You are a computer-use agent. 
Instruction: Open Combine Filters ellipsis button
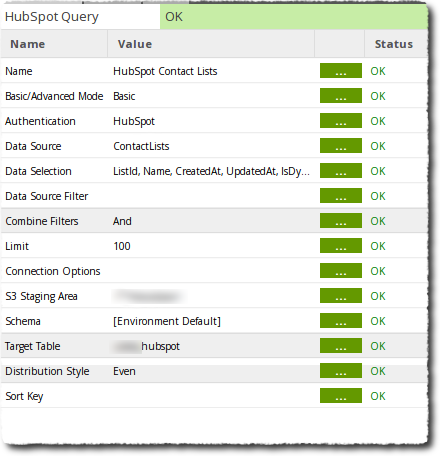341,221
